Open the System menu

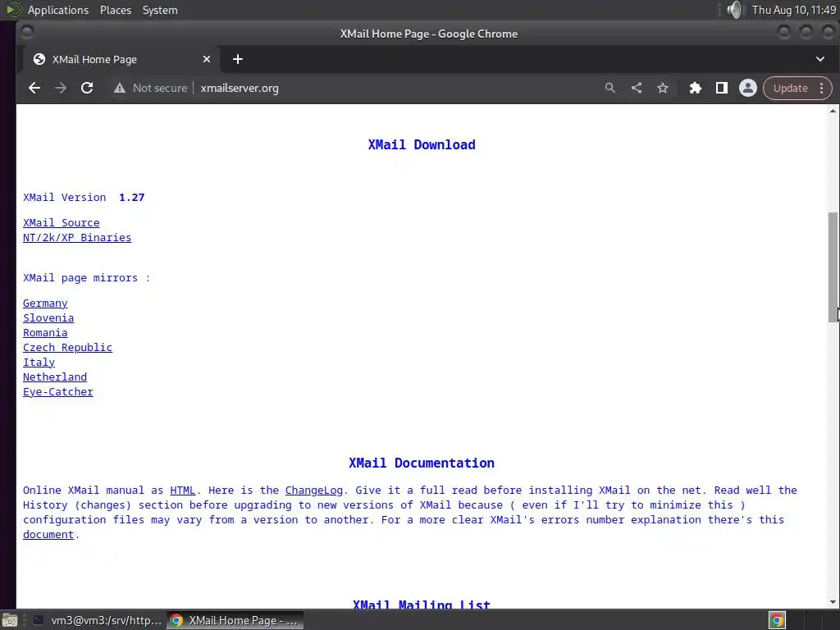point(160,10)
